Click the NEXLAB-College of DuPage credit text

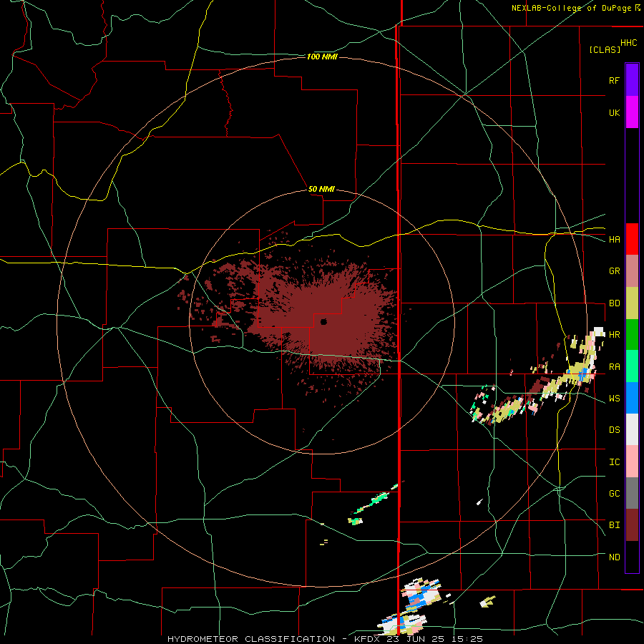pos(571,8)
